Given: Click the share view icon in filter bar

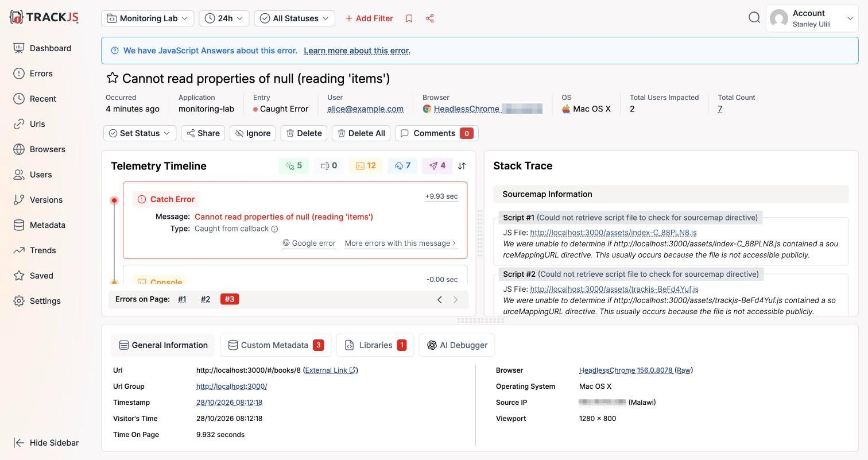Looking at the screenshot, I should pyautogui.click(x=430, y=18).
